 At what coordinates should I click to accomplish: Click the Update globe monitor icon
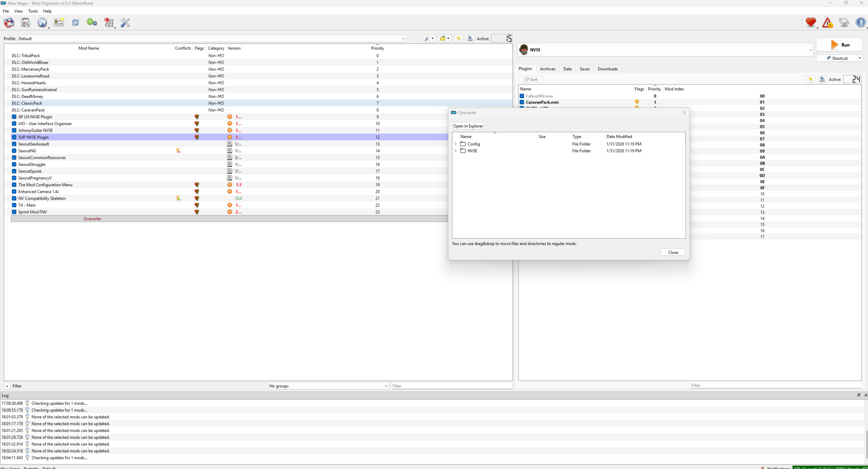(x=844, y=22)
